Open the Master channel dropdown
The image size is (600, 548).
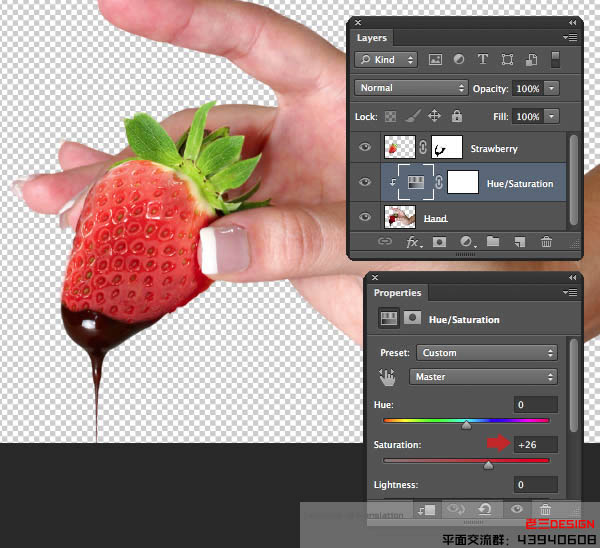[x=483, y=377]
